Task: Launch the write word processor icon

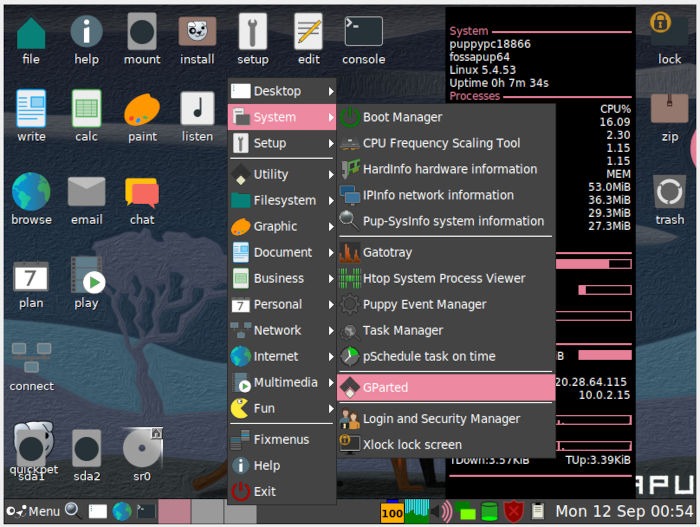Action: [x=31, y=109]
